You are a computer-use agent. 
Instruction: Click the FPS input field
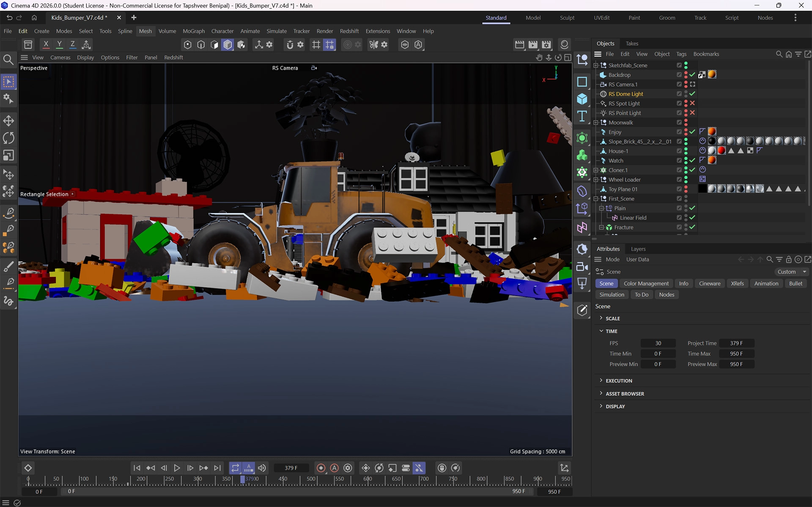coord(658,343)
